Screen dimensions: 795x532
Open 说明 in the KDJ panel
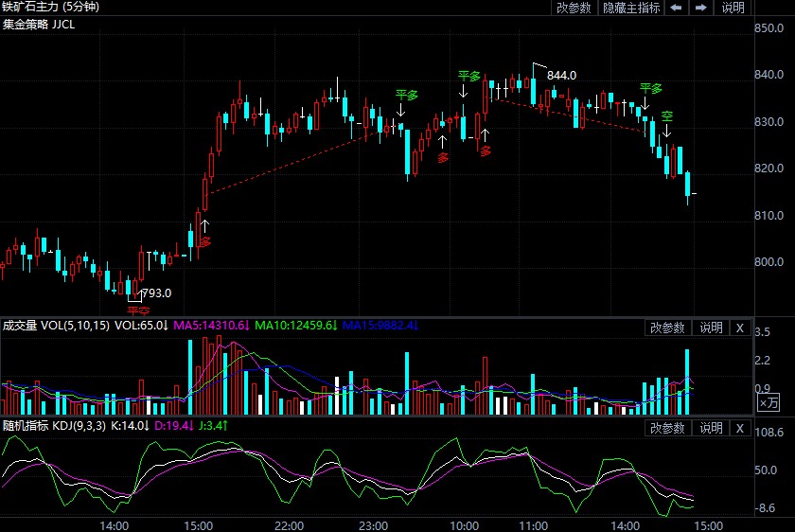(x=712, y=428)
